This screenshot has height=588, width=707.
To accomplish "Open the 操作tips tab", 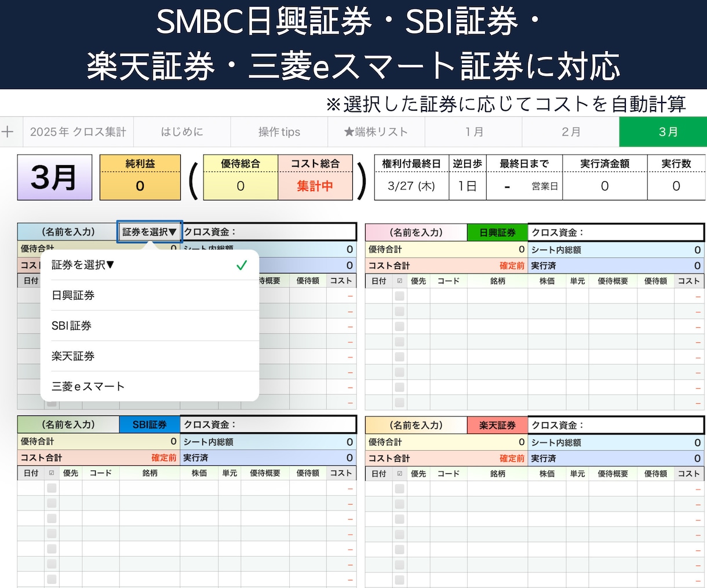I will 279,132.
